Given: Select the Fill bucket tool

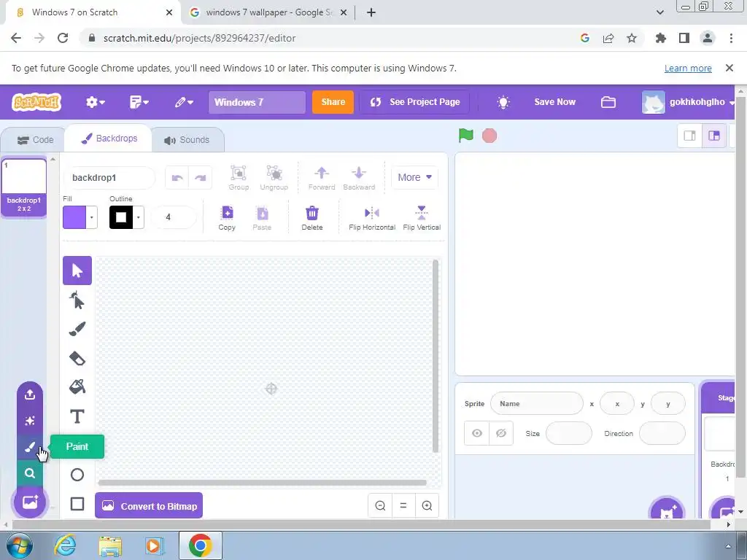Looking at the screenshot, I should point(77,386).
